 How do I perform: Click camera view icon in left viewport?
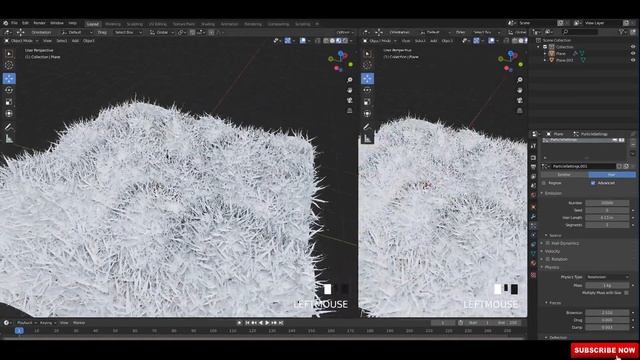tap(350, 100)
